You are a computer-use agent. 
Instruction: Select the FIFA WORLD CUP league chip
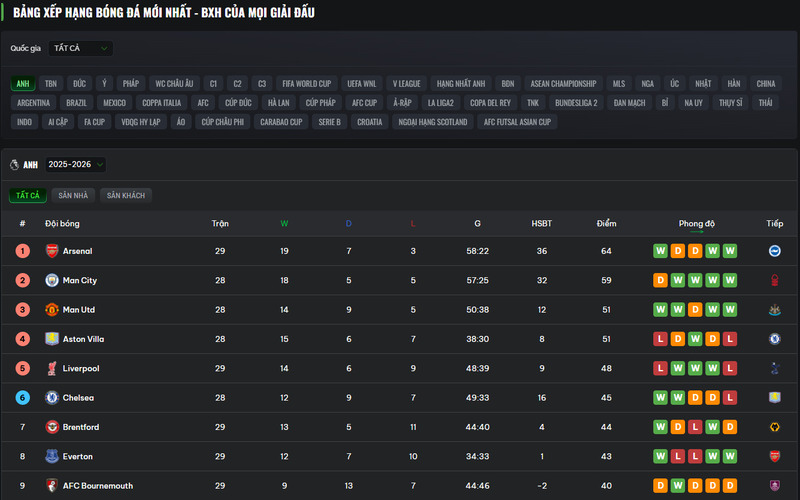pyautogui.click(x=306, y=84)
